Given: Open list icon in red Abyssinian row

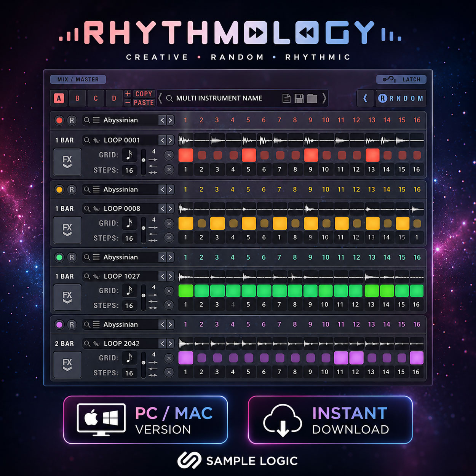Looking at the screenshot, I should click(x=96, y=120).
